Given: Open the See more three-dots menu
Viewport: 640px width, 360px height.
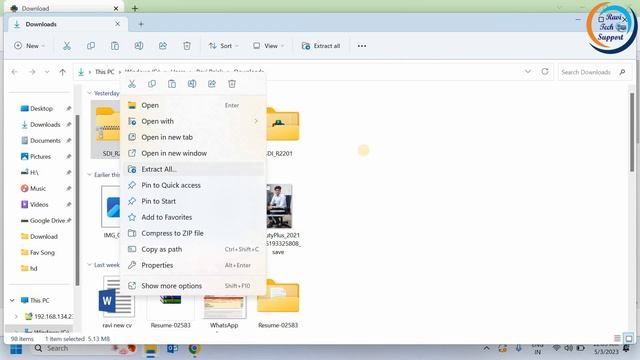Looking at the screenshot, I should tap(362, 46).
